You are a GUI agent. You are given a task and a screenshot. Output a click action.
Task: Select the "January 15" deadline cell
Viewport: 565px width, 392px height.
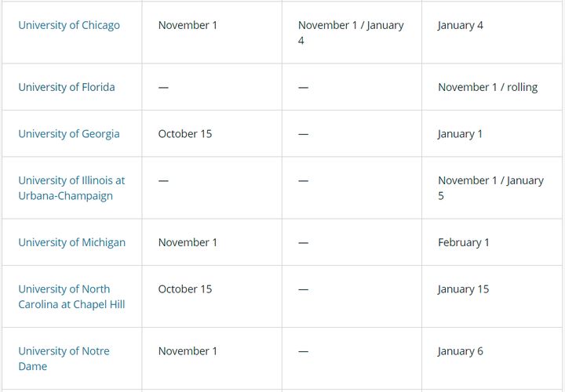click(x=463, y=289)
